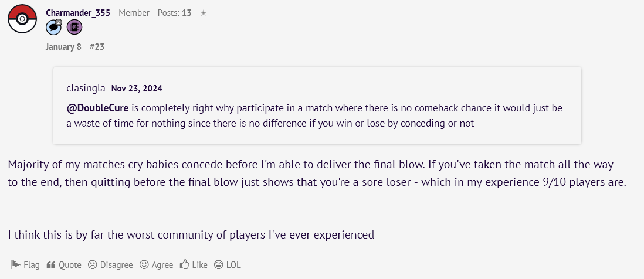This screenshot has height=279, width=644.
Task: Open clasingla's name in the quoted post
Action: click(86, 88)
